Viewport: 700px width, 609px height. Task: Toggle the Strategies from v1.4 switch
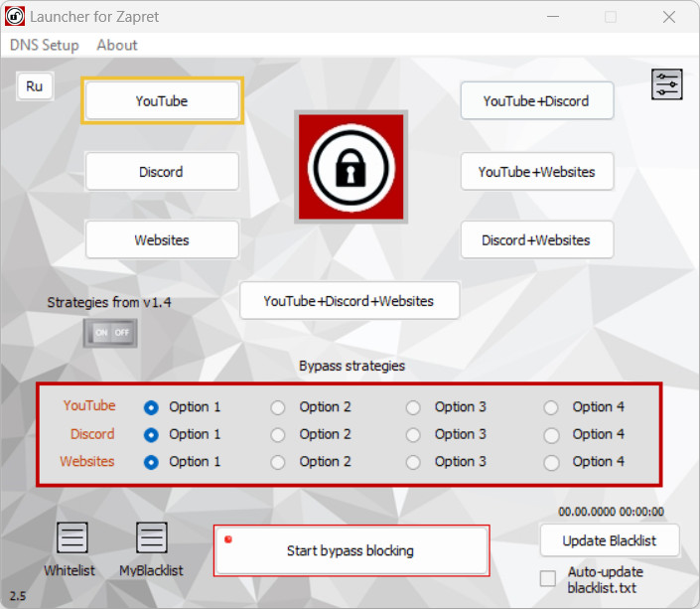pos(110,333)
